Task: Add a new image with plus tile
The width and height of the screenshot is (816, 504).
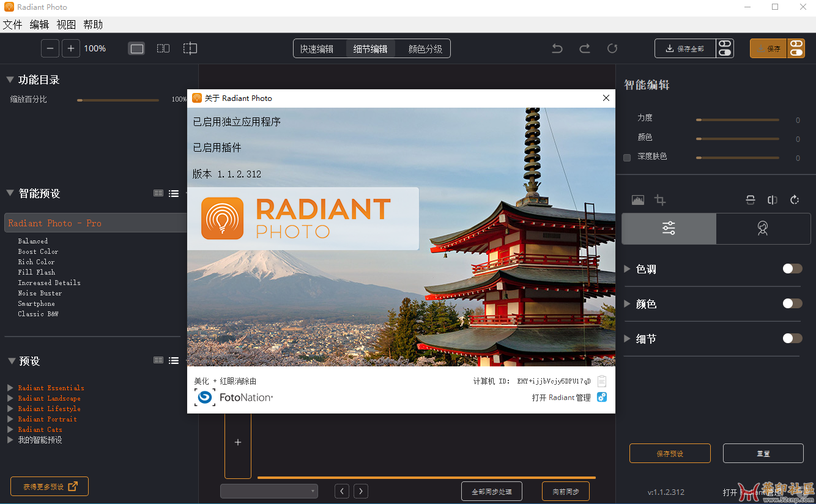Action: (238, 442)
